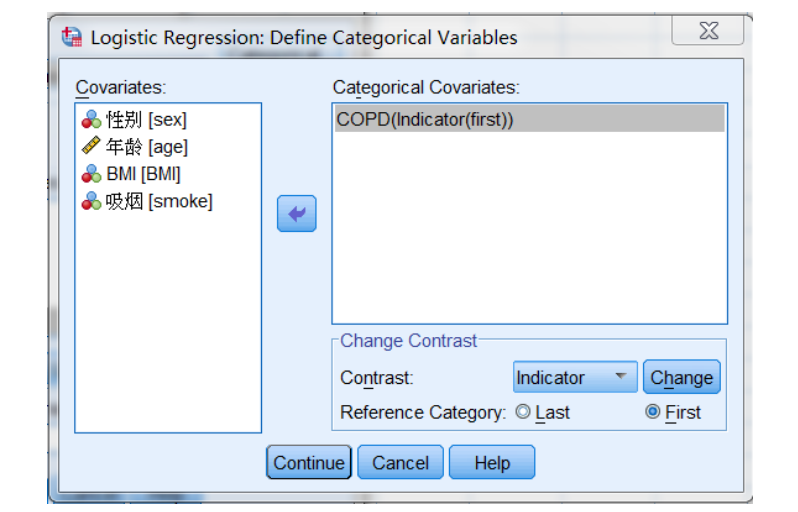Select COPD(Indicator(first)) categorical covariate
The height and width of the screenshot is (512, 798).
(x=425, y=120)
